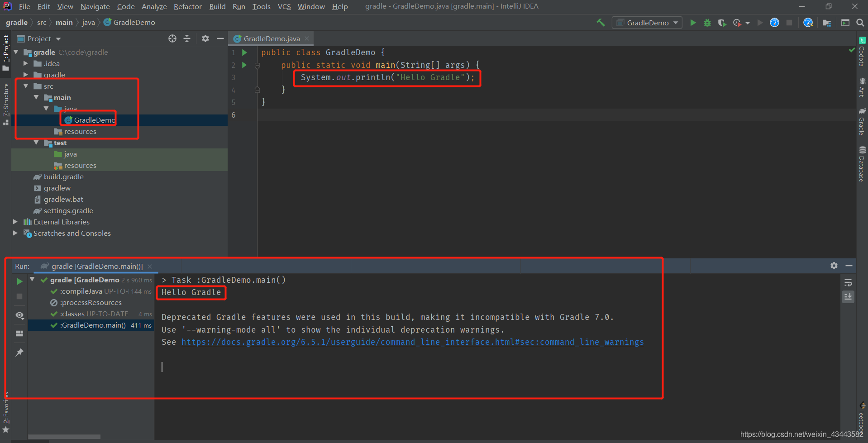Expand External Libraries node
The width and height of the screenshot is (868, 443).
(x=15, y=222)
